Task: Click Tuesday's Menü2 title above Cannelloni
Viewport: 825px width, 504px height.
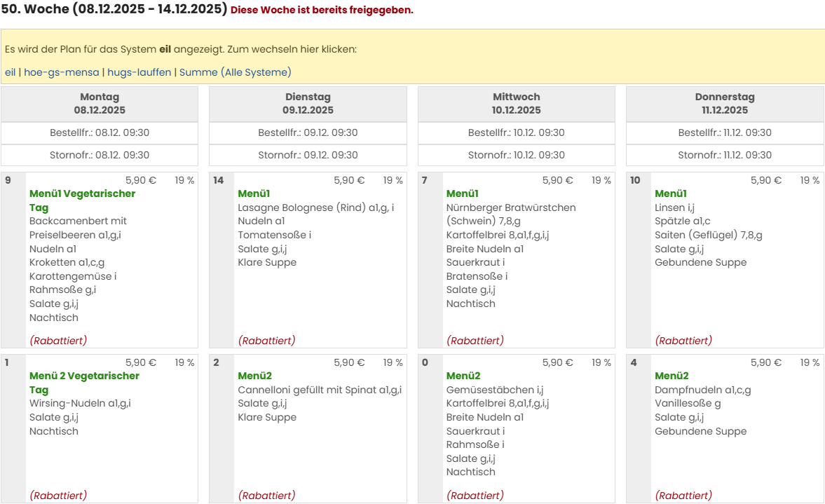Action: (x=254, y=376)
